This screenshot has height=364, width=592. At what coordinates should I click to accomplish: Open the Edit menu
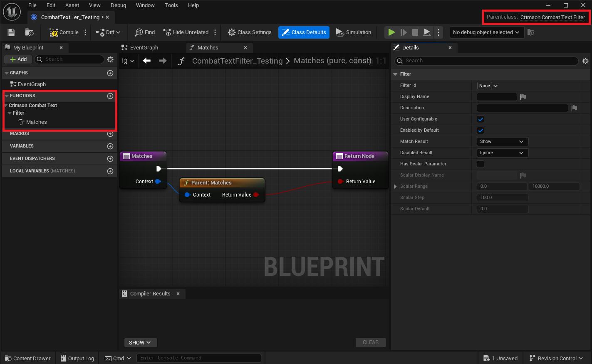point(51,5)
